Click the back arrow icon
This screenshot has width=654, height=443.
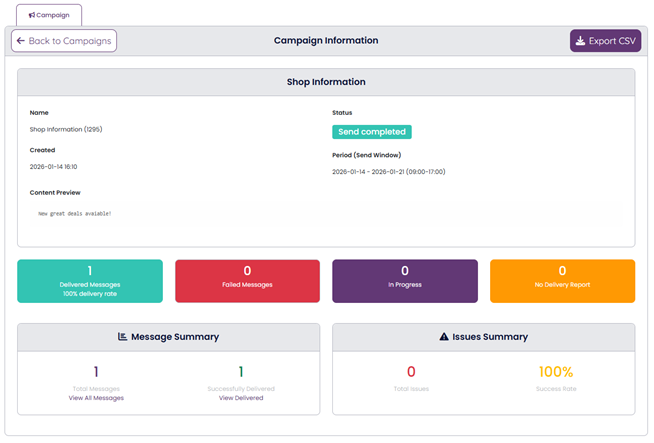[x=21, y=41]
